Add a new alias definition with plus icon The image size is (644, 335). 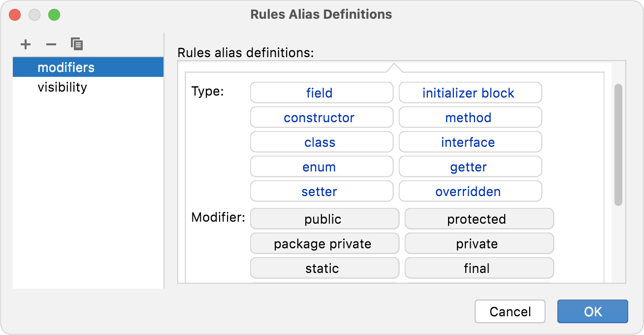click(x=25, y=44)
